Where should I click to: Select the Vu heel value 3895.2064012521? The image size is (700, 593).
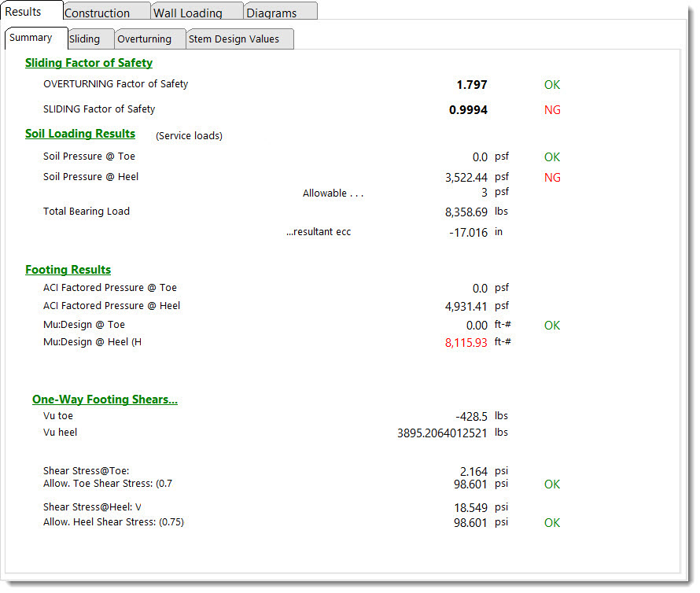pyautogui.click(x=442, y=433)
